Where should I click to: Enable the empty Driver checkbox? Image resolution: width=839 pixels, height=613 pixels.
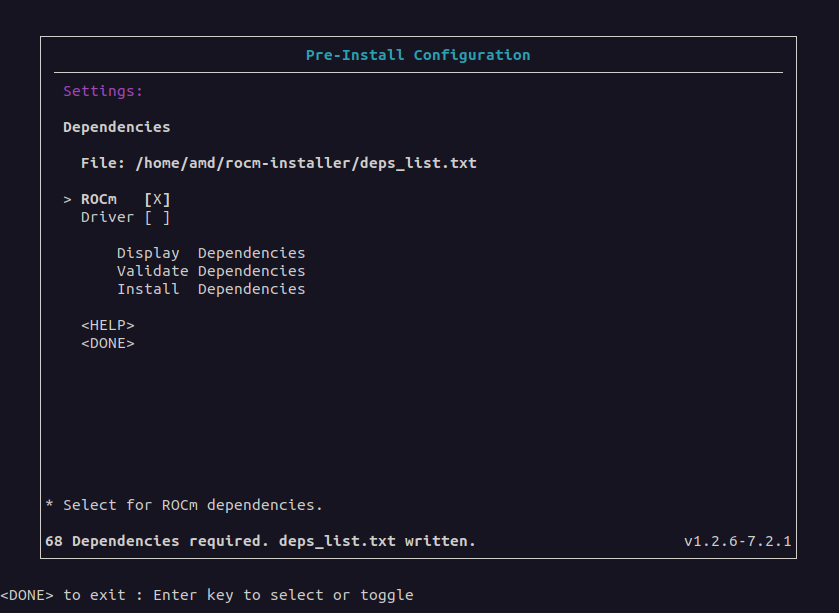coord(157,217)
